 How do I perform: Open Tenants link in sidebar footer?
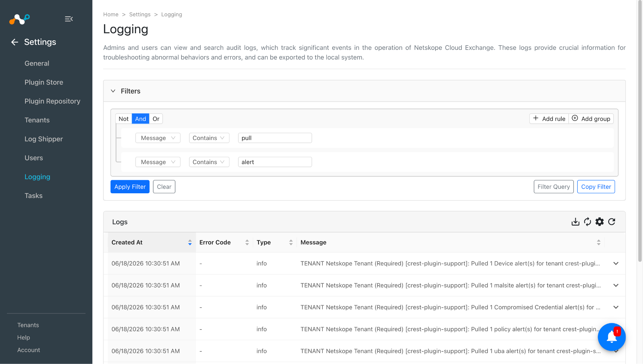click(28, 325)
